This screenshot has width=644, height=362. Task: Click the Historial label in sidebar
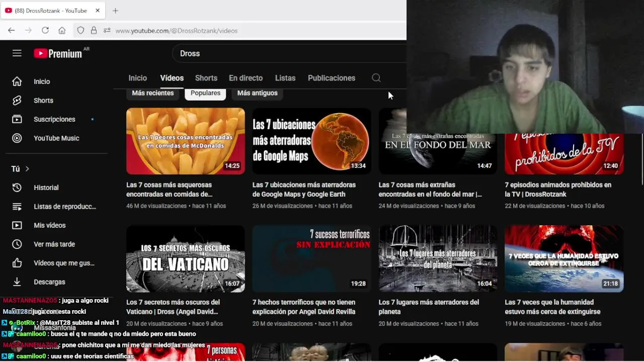tap(46, 188)
